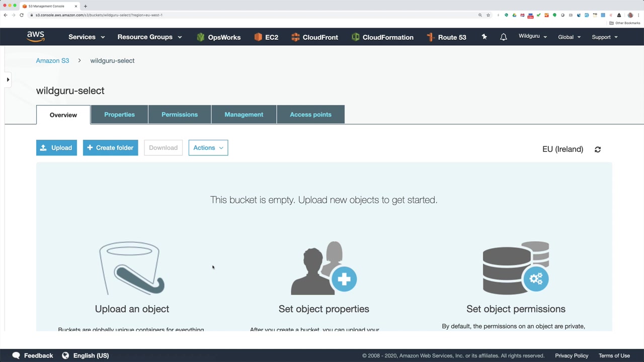Screen dimensions: 644x362
Task: Open the CloudFront shortcut icon
Action: point(295,37)
